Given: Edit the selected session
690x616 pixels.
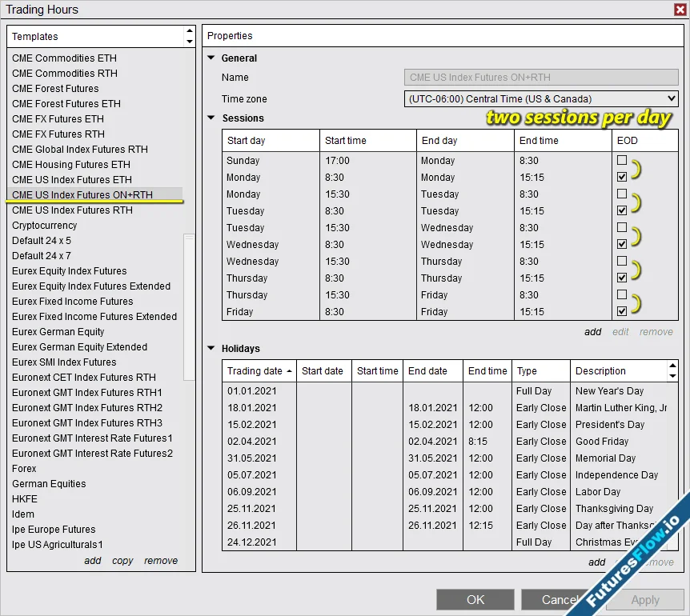Looking at the screenshot, I should [x=620, y=332].
